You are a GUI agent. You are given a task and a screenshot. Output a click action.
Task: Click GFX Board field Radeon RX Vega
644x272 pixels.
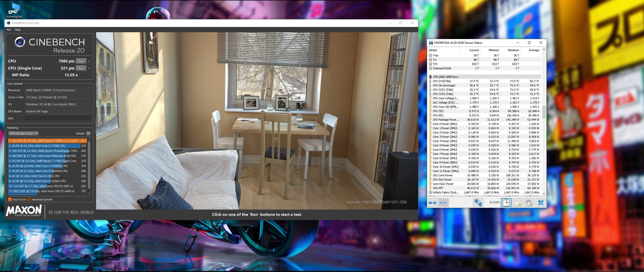58,111
